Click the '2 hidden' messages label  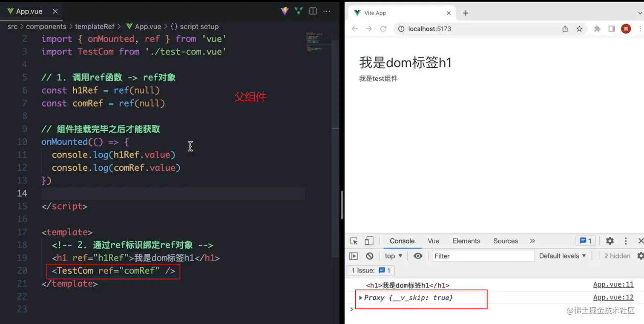(x=617, y=256)
